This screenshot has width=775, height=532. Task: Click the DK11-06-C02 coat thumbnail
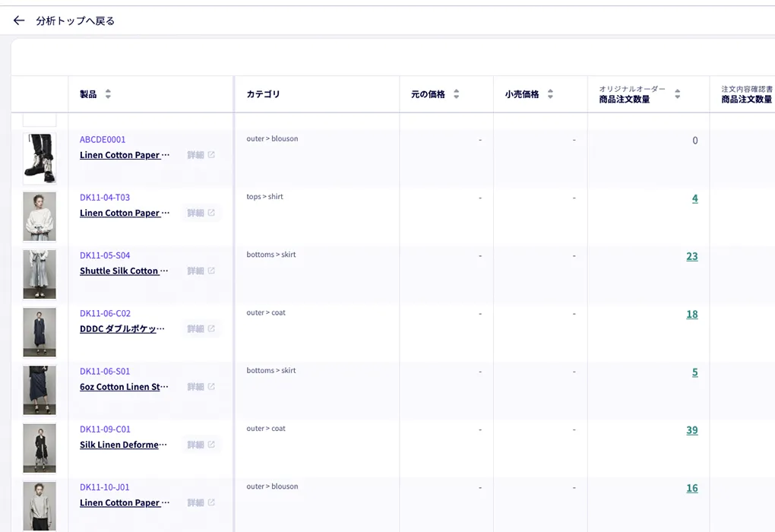point(40,332)
